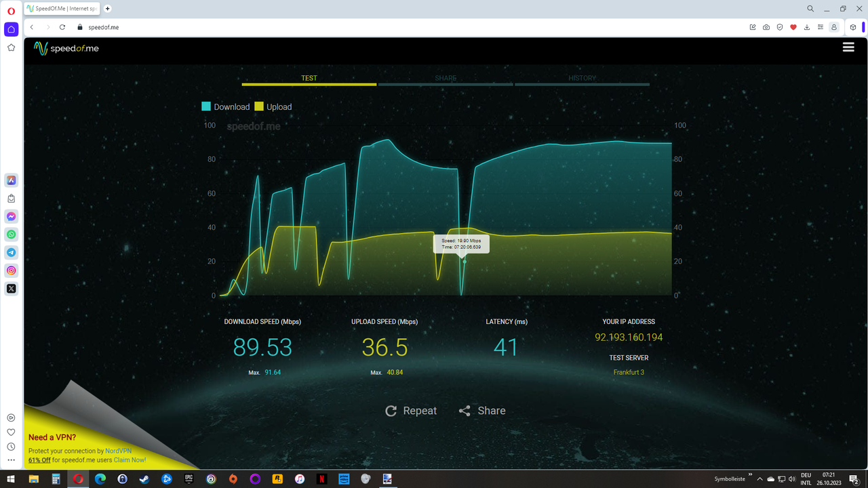This screenshot has width=868, height=488.
Task: Open the snapshot camera tool
Action: click(766, 27)
